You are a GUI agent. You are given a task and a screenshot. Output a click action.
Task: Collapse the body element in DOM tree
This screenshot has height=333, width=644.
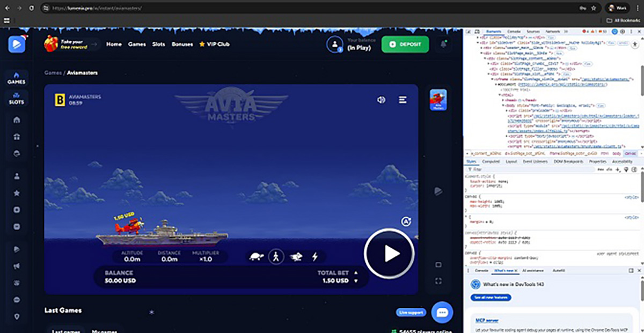[x=503, y=106]
